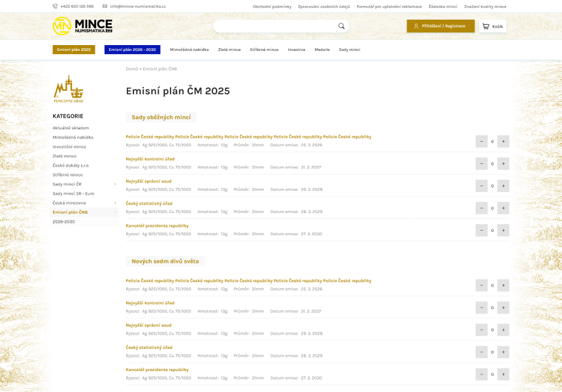Viewport: 562px width, 392px height.
Task: Click the Puncovní úřad emblem
Action: tap(69, 89)
